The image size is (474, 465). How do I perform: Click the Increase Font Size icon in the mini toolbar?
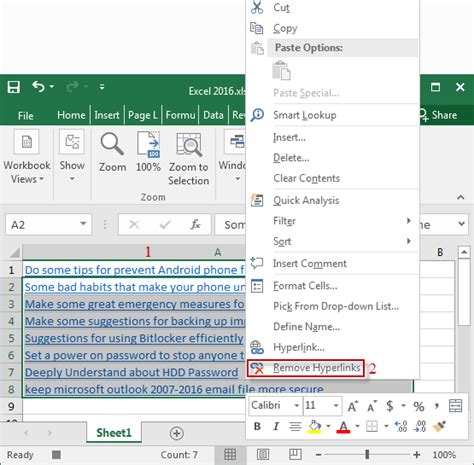(x=353, y=406)
